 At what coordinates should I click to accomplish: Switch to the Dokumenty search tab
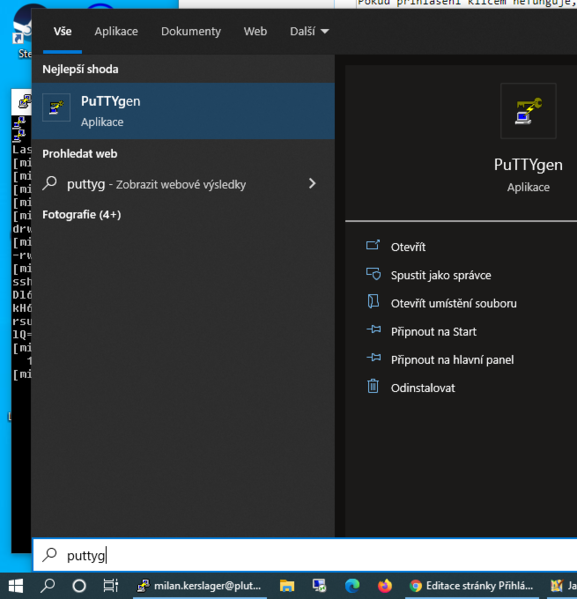pyautogui.click(x=191, y=31)
